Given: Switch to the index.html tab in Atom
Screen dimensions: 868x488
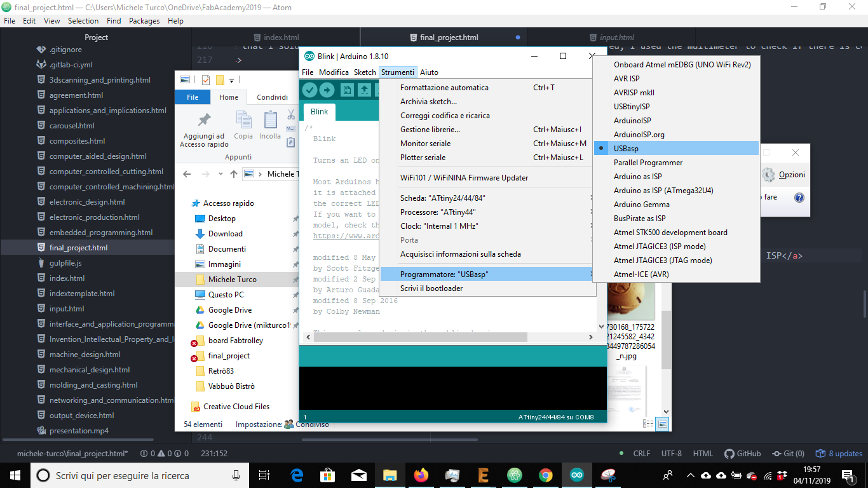Looking at the screenshot, I should pyautogui.click(x=276, y=37).
